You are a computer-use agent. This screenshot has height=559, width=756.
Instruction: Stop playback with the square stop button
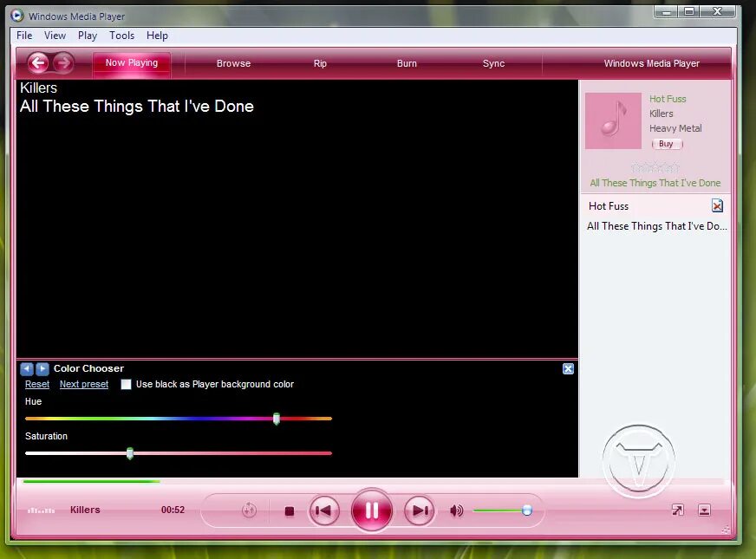tap(290, 510)
